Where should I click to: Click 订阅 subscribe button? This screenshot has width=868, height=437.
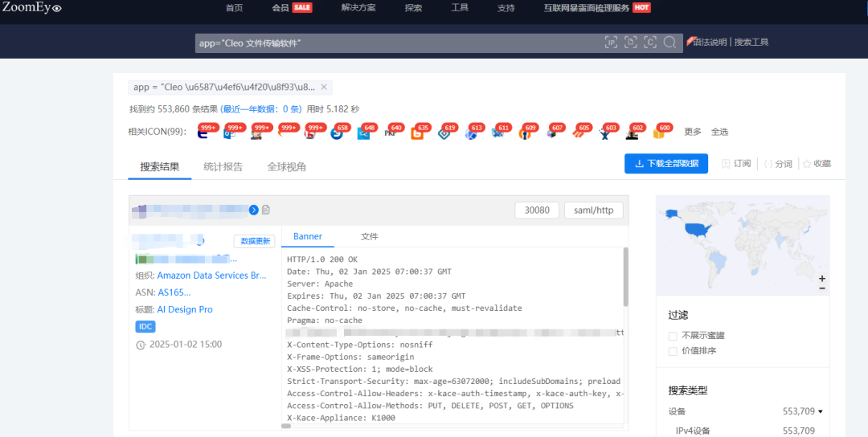tap(736, 164)
